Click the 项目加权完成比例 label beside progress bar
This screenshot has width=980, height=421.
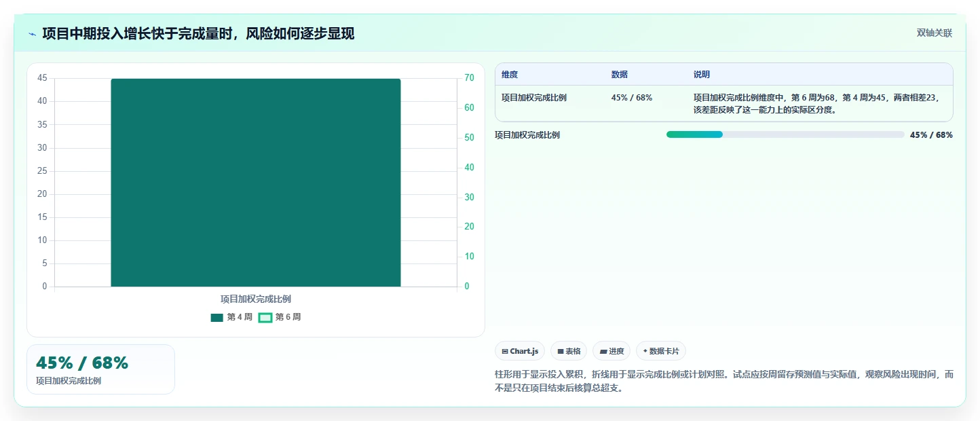tap(527, 135)
